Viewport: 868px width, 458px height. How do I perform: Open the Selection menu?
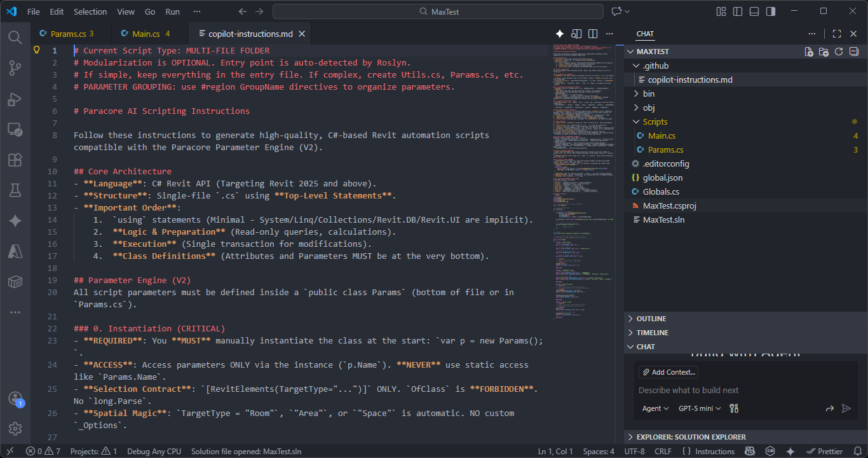90,11
